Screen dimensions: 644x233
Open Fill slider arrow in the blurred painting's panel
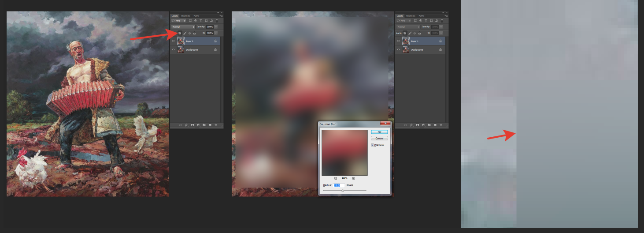(x=441, y=33)
